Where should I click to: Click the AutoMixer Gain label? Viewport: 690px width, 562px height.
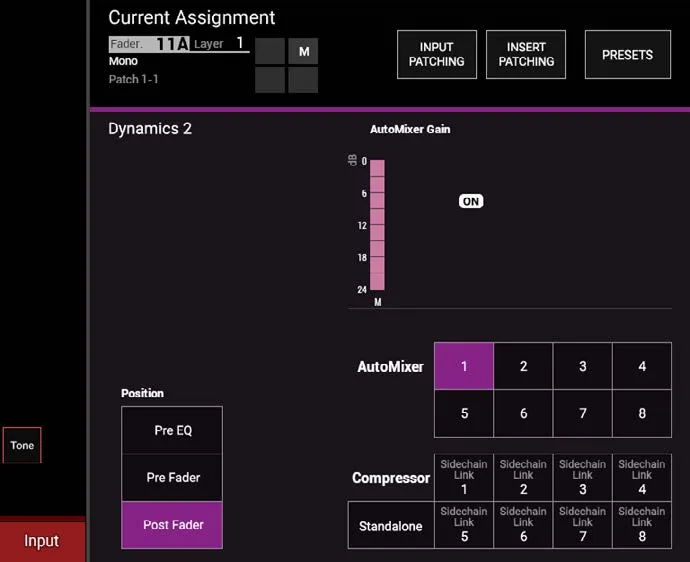pyautogui.click(x=410, y=129)
